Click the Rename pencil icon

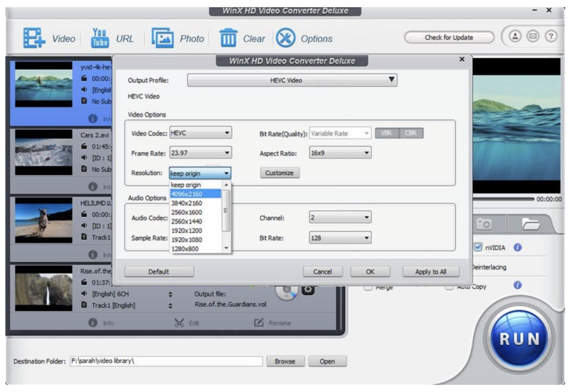coord(259,322)
